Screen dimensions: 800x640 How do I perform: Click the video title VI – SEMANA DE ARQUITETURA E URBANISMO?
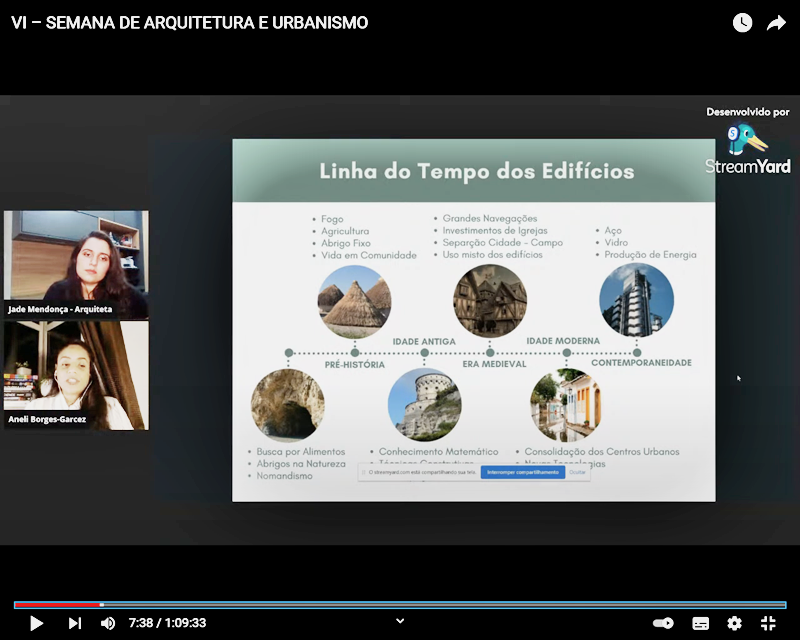pyautogui.click(x=189, y=23)
